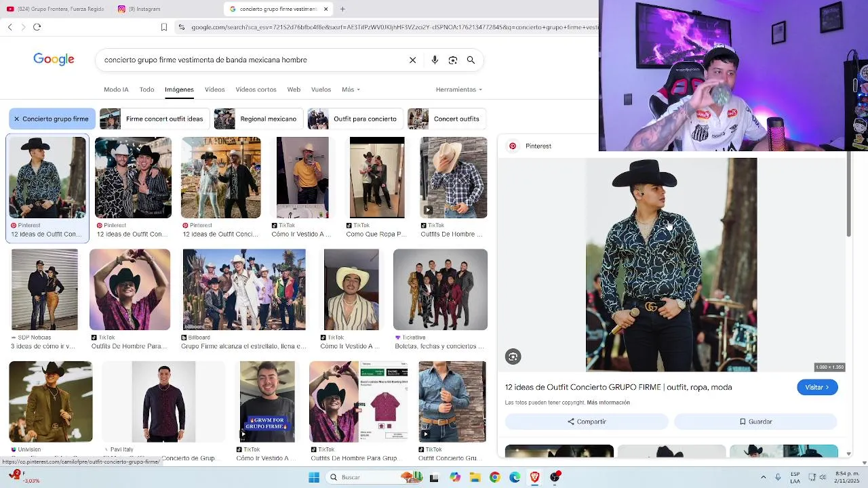This screenshot has width=868, height=488.
Task: Open the Videos cortos tab
Action: coord(256,89)
